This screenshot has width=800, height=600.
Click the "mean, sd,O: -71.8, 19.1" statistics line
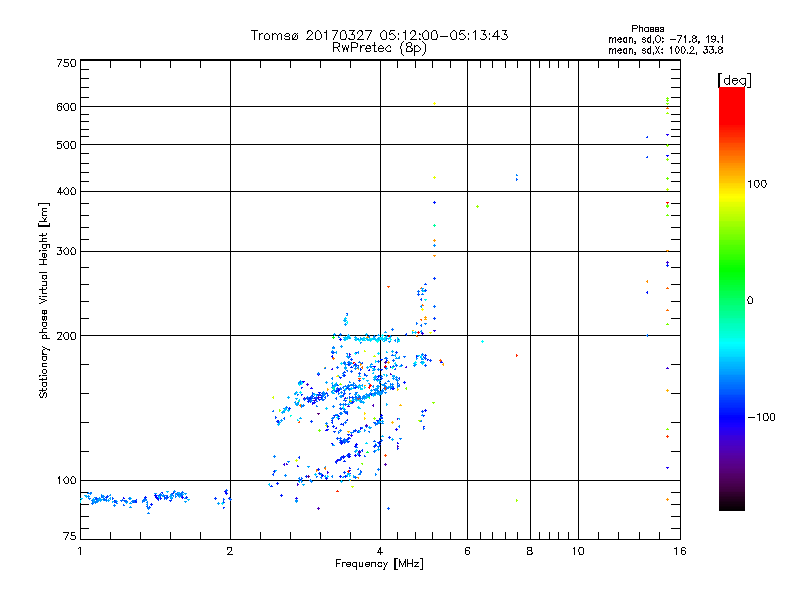[666, 39]
